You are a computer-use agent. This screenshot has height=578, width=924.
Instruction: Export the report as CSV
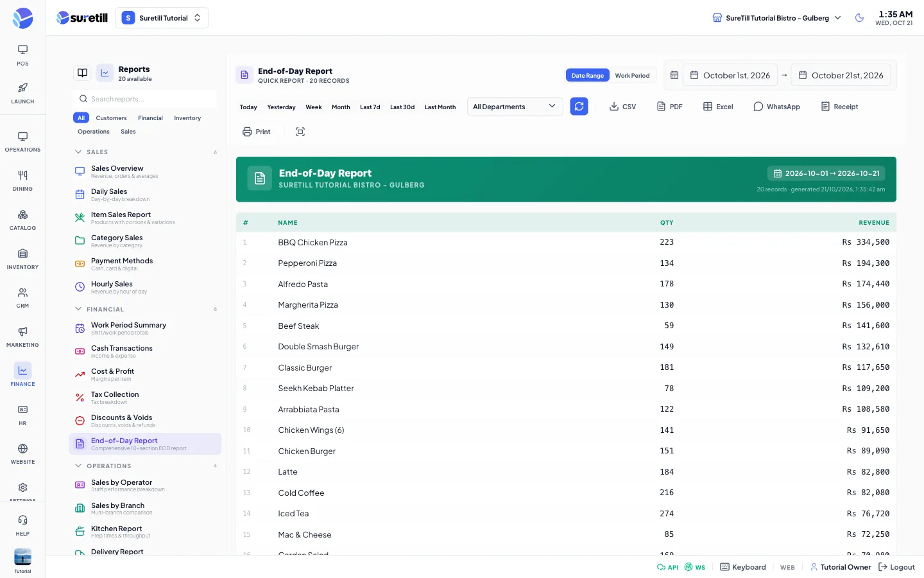tap(622, 107)
